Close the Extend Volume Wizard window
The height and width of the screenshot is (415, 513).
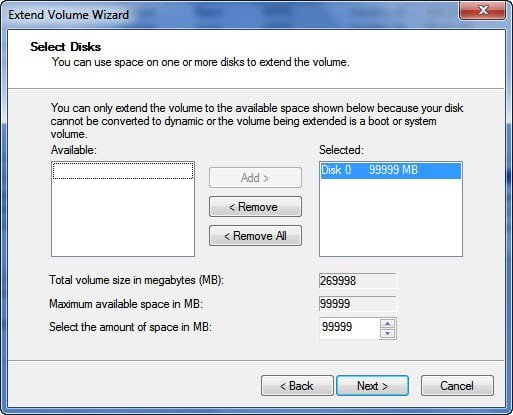coord(483,10)
